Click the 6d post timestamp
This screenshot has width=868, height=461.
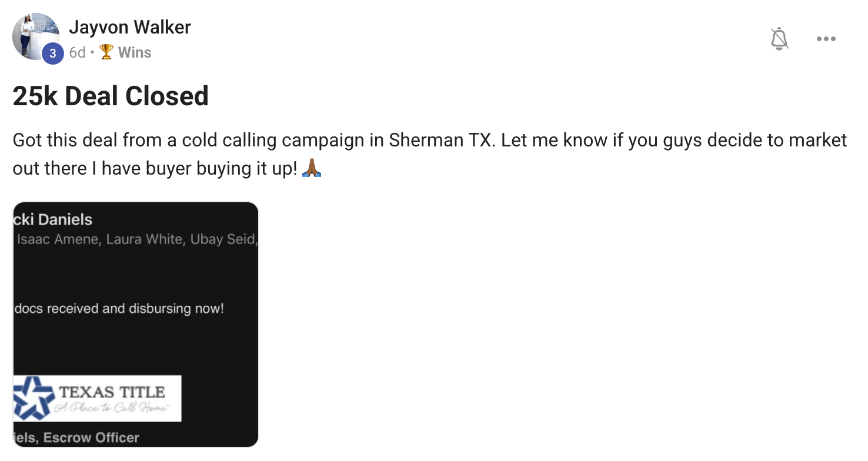point(77,52)
